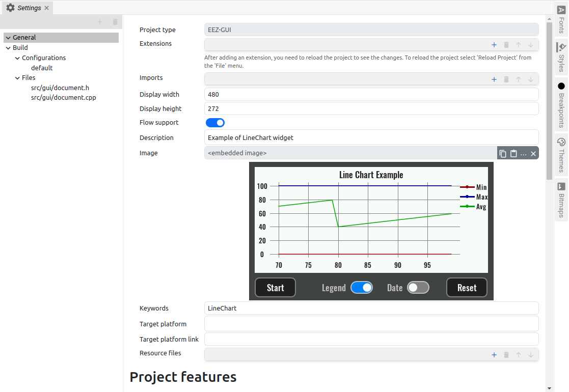The height and width of the screenshot is (392, 569).
Task: Click the trash icon in navigation panel
Action: pyautogui.click(x=115, y=22)
